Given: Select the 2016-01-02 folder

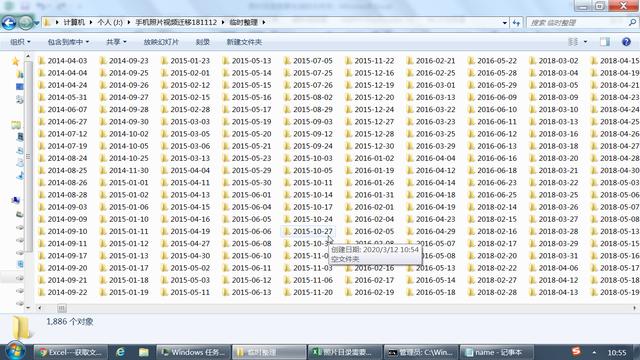Looking at the screenshot, I should click(369, 158).
